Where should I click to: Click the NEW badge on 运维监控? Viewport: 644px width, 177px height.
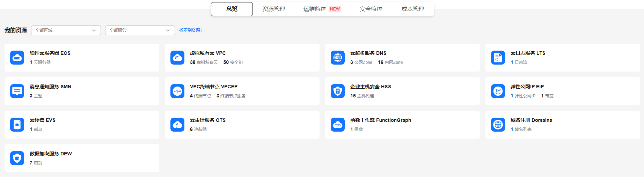[335, 9]
